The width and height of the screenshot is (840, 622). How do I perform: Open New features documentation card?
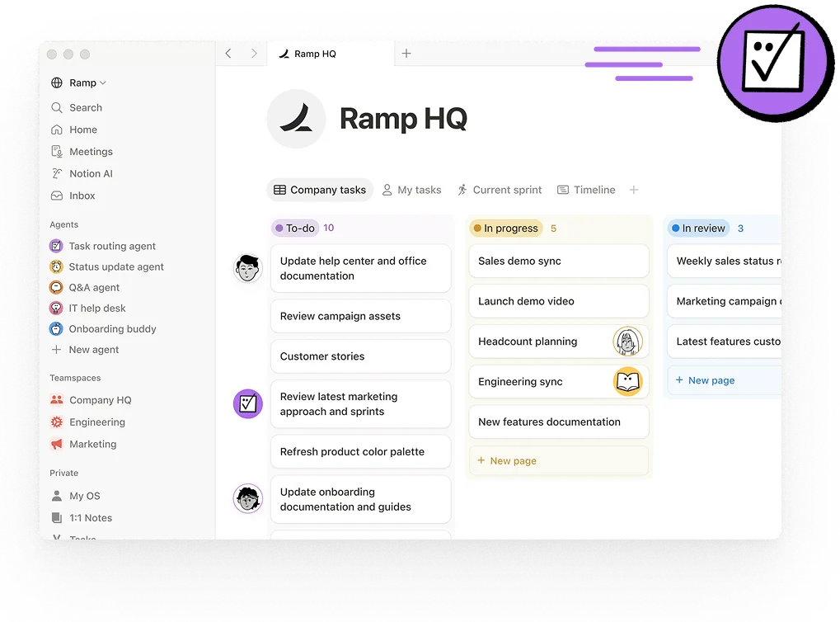tap(559, 422)
